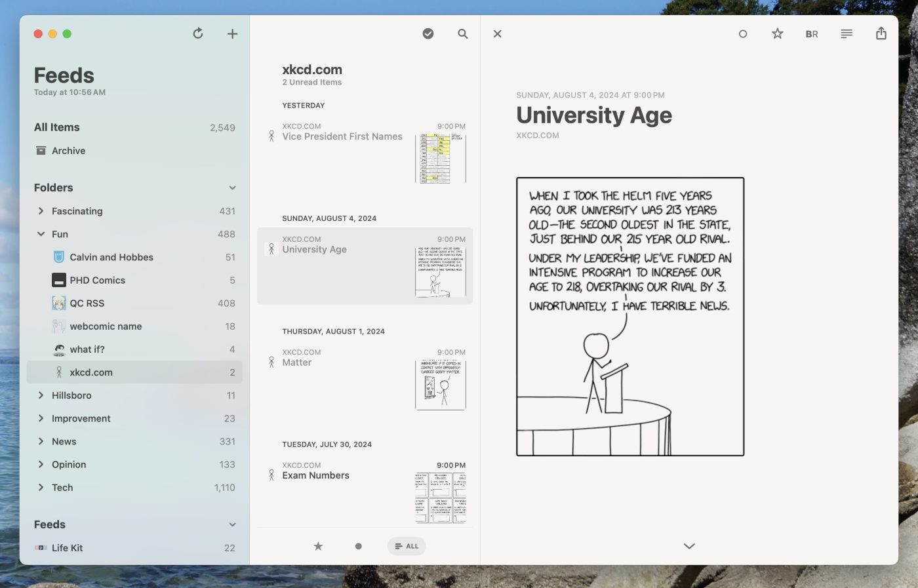Select the Fun folder name
The height and width of the screenshot is (588, 918).
tap(60, 234)
